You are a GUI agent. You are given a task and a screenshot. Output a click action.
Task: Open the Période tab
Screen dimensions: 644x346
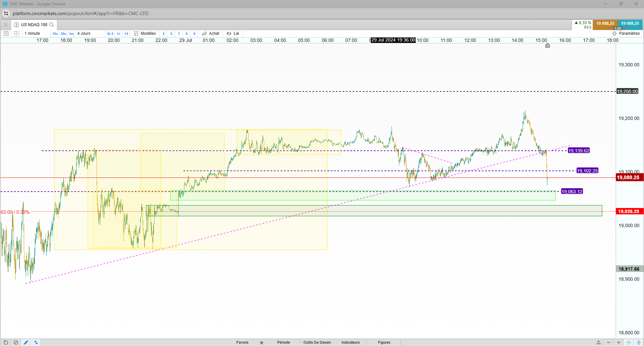click(284, 342)
